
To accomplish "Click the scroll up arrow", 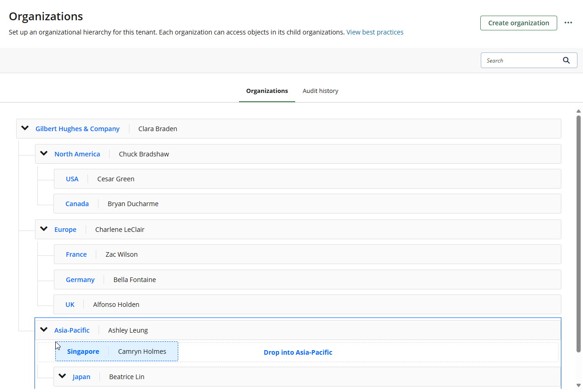I will pyautogui.click(x=578, y=111).
